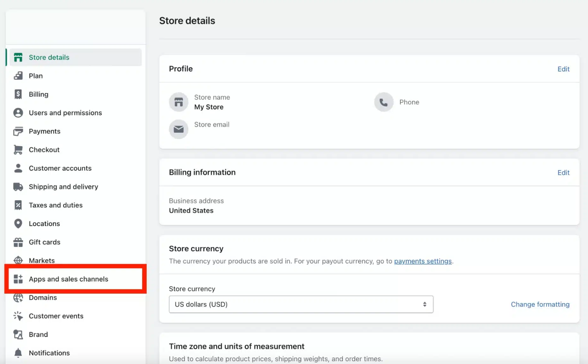Click the Shipping and delivery truck icon
This screenshot has width=588, height=364.
18,187
